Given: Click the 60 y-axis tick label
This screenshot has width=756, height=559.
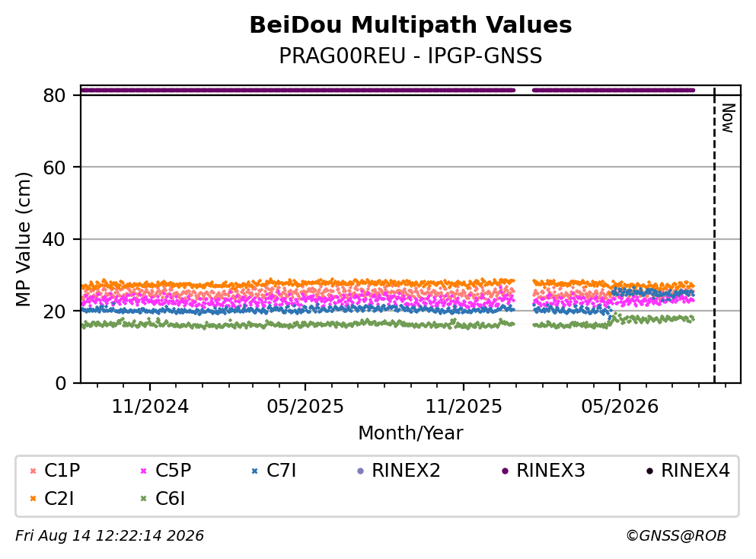Looking at the screenshot, I should pyautogui.click(x=54, y=168).
